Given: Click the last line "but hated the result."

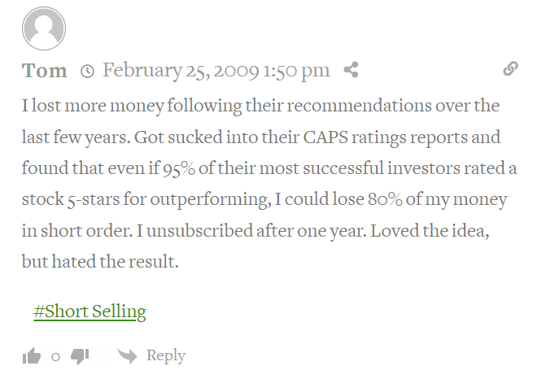Looking at the screenshot, I should point(100,262).
